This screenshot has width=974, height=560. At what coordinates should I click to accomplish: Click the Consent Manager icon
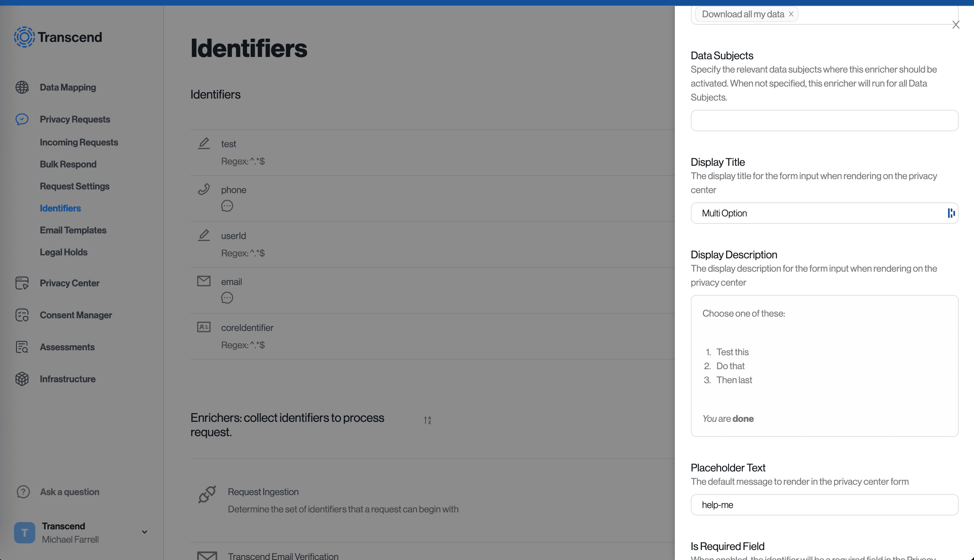(x=22, y=315)
